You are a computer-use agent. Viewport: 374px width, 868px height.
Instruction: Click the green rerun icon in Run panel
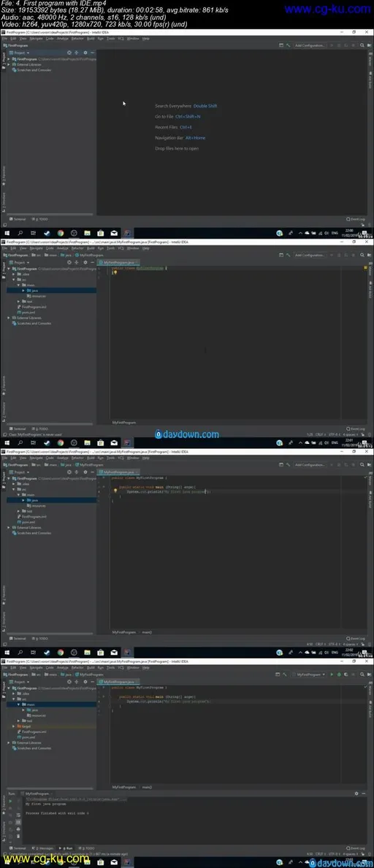click(x=10, y=800)
